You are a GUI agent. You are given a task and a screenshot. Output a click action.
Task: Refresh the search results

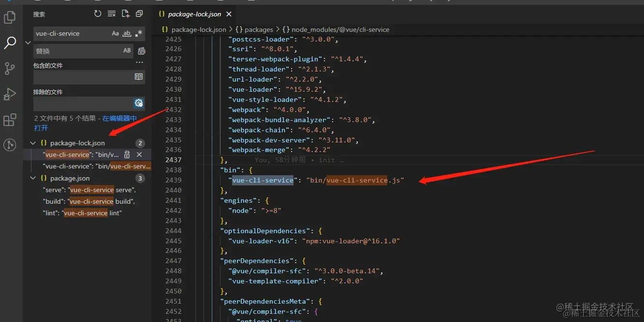coord(98,14)
